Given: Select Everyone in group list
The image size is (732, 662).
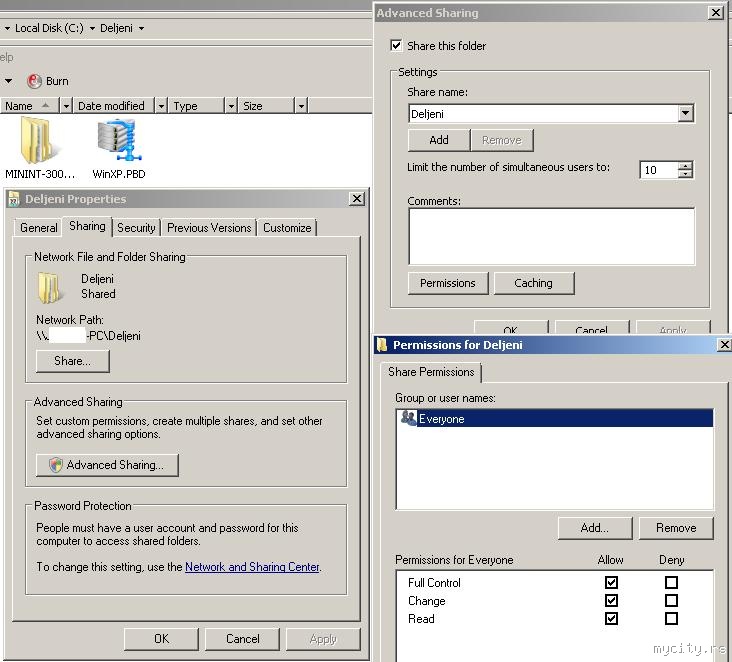Looking at the screenshot, I should [555, 418].
